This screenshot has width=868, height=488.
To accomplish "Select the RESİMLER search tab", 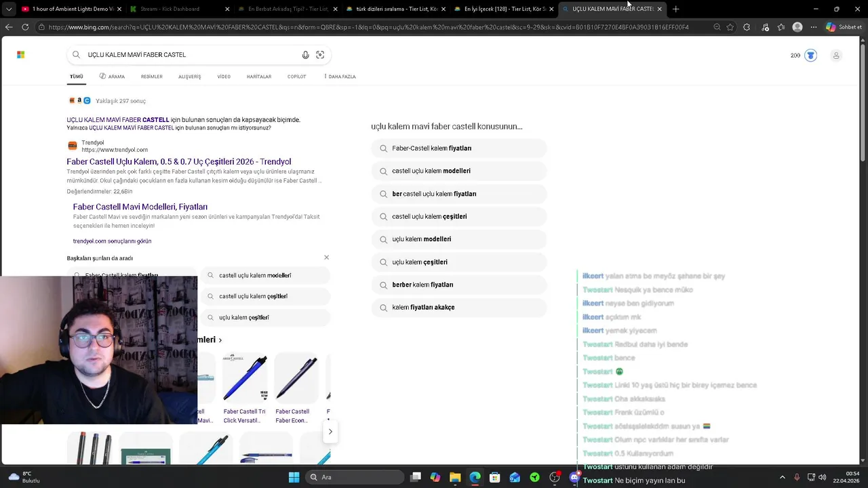I will click(x=152, y=77).
